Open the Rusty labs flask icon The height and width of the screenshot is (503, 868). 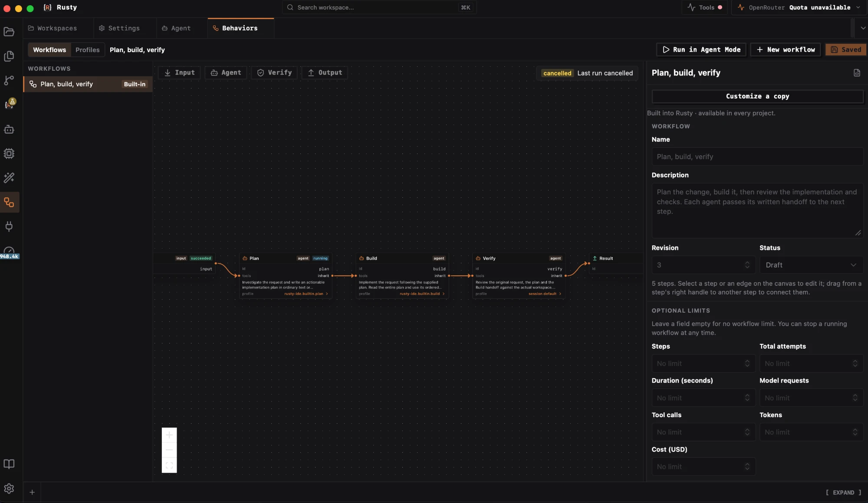click(10, 104)
